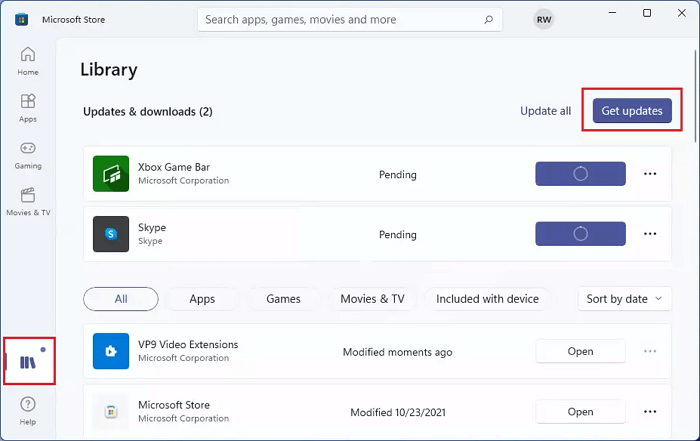Filter library by Movies & TV
The width and height of the screenshot is (700, 441).
point(372,298)
